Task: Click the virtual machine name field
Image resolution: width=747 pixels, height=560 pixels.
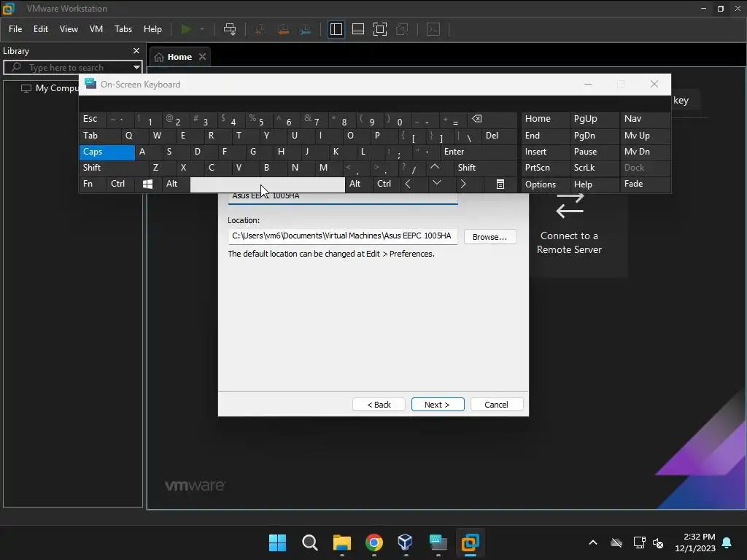Action: point(343,198)
